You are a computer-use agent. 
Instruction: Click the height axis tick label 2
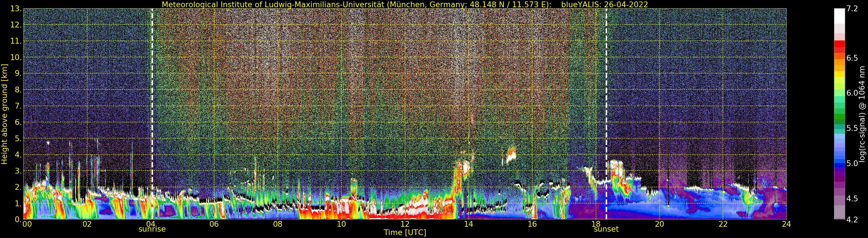[18, 187]
